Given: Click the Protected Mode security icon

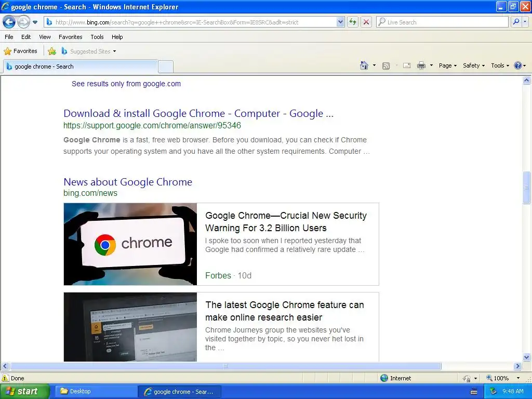Looking at the screenshot, I should [x=467, y=378].
